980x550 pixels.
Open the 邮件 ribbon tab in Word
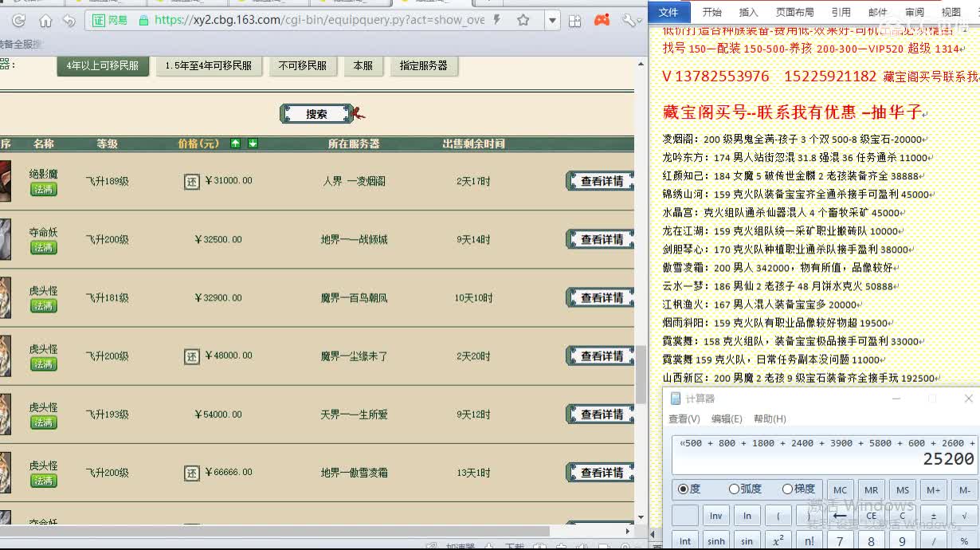(x=878, y=12)
